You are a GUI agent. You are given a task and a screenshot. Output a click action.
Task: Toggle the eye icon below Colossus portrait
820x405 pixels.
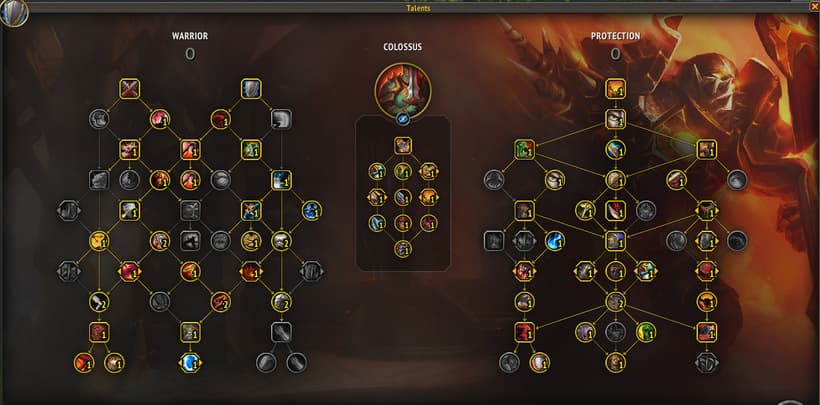click(403, 118)
